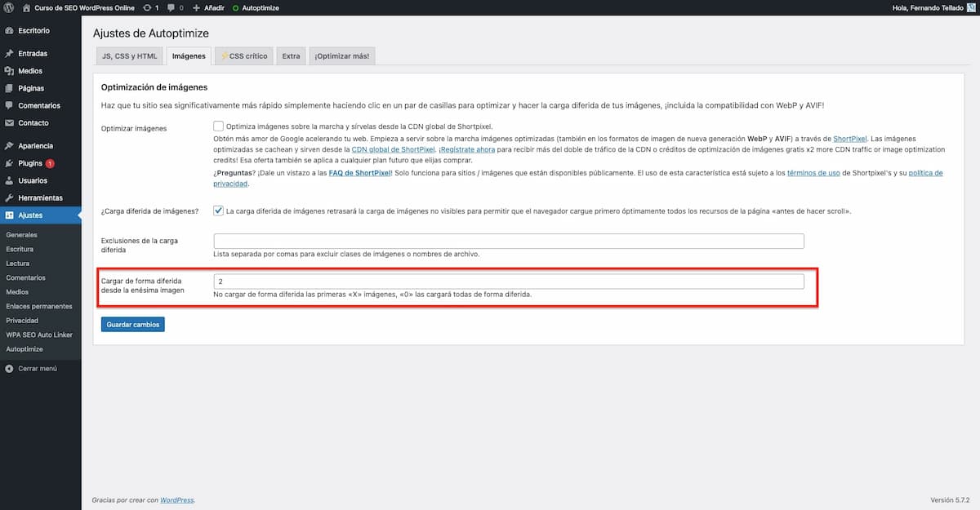Open the Extra tab

pos(291,56)
